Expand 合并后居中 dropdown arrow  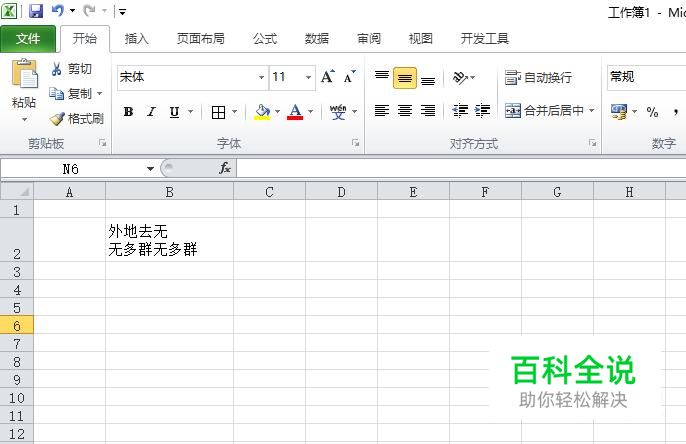pos(592,111)
